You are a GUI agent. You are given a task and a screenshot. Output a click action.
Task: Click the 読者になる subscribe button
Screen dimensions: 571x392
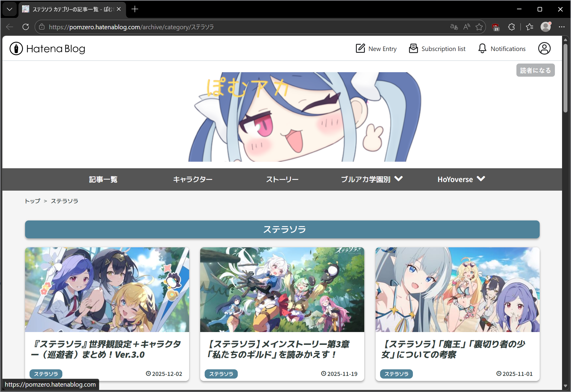tap(535, 70)
